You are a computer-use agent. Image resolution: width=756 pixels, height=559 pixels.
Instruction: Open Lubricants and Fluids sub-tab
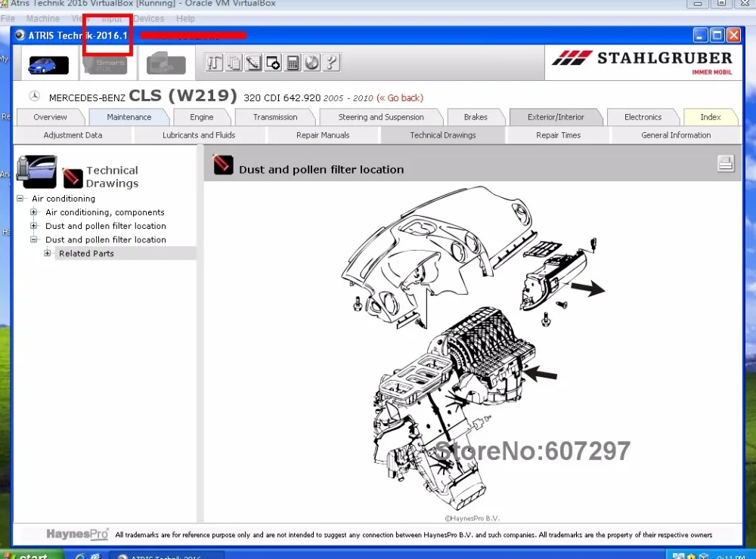coord(199,135)
